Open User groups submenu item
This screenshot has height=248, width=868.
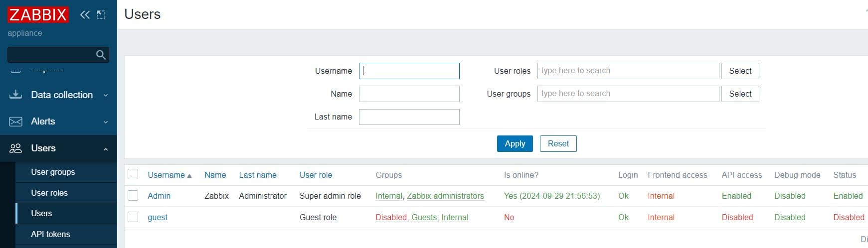[53, 172]
